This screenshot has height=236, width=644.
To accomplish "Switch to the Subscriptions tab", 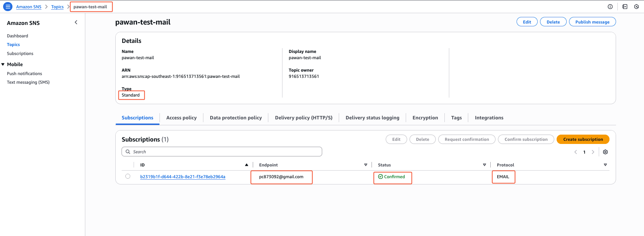I will 137,118.
